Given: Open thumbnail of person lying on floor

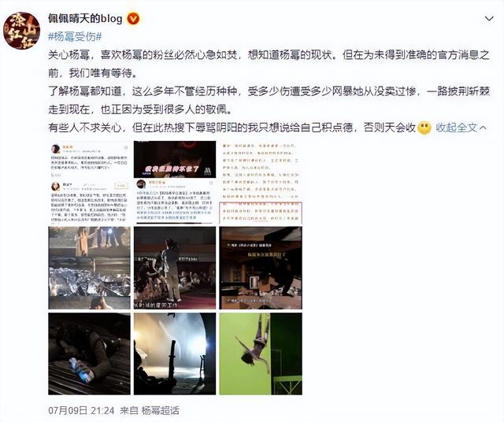Looking at the screenshot, I should [x=89, y=354].
